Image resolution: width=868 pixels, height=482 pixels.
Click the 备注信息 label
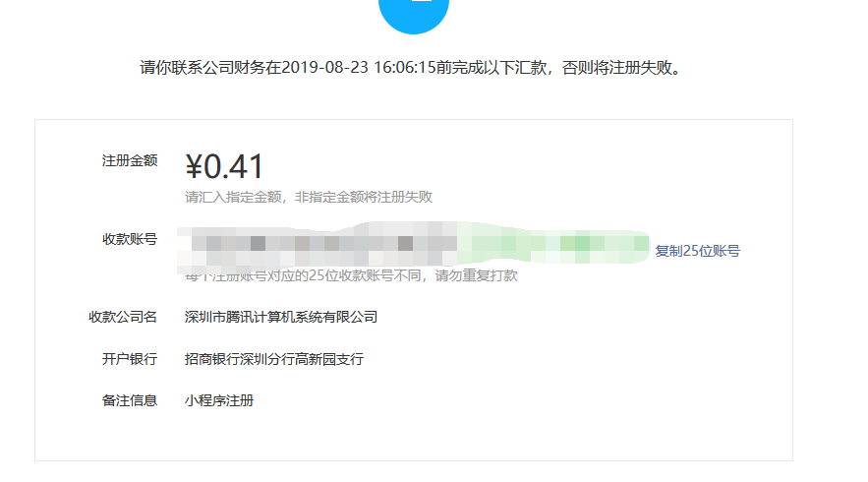[130, 400]
